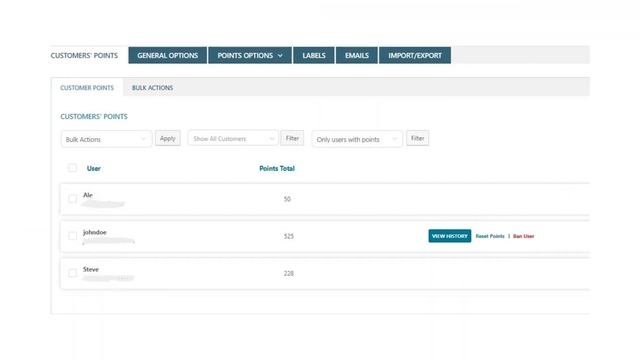Select the Customers' Points top tab
This screenshot has height=360, width=640.
pos(84,56)
